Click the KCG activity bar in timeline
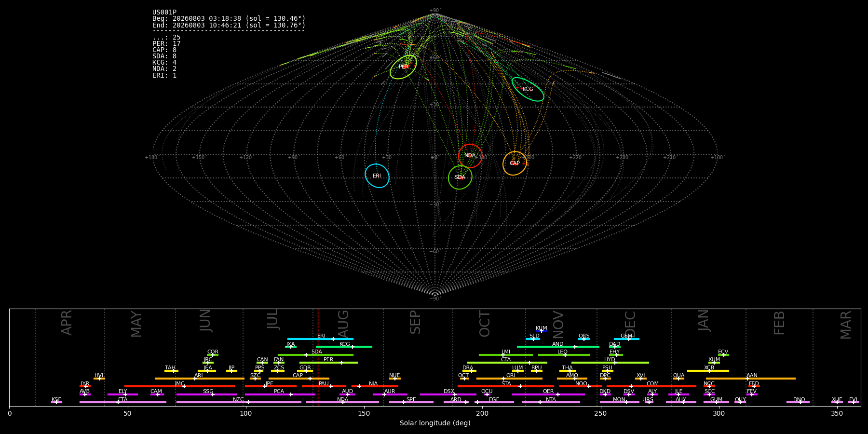This screenshot has width=868, height=434. click(x=344, y=347)
